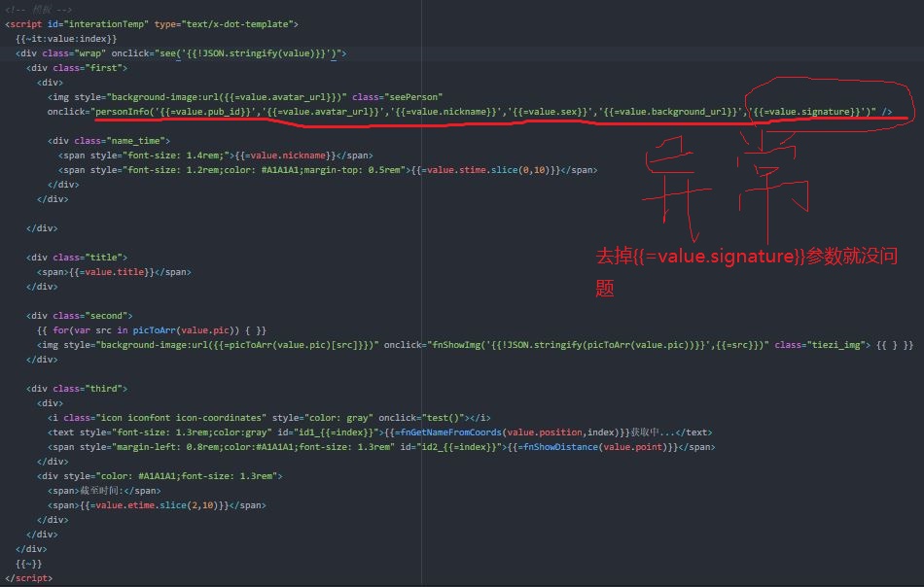Select the class="seePerson" attribute
The width and height of the screenshot is (924, 587).
click(397, 97)
